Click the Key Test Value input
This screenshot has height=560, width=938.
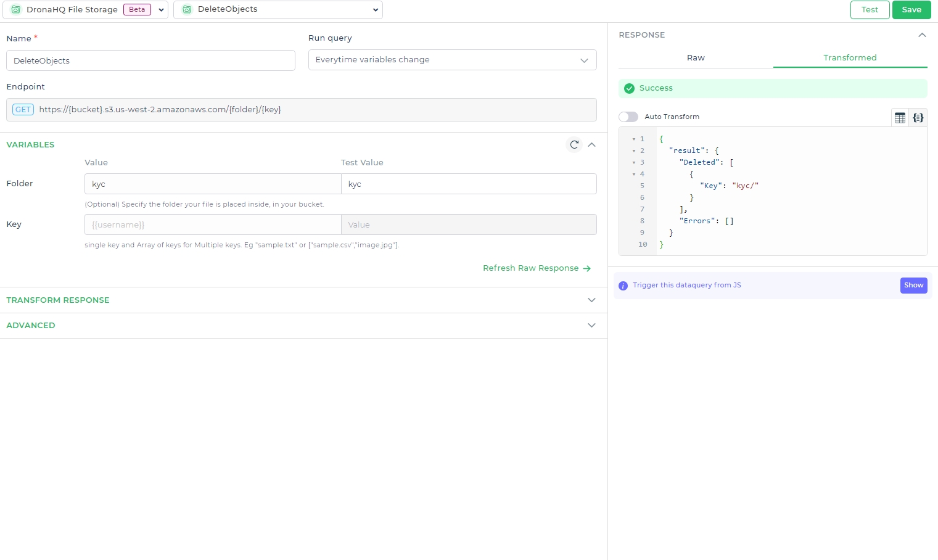pyautogui.click(x=469, y=224)
